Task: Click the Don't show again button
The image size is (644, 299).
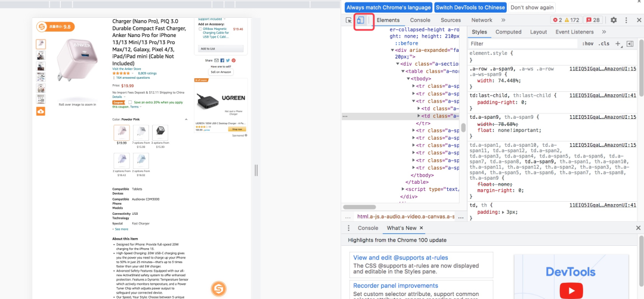Action: click(532, 7)
